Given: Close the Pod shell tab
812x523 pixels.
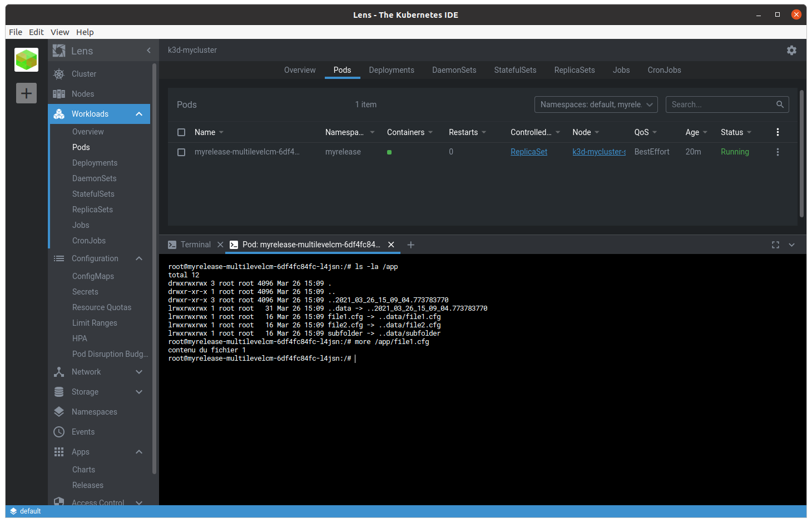Looking at the screenshot, I should 391,245.
